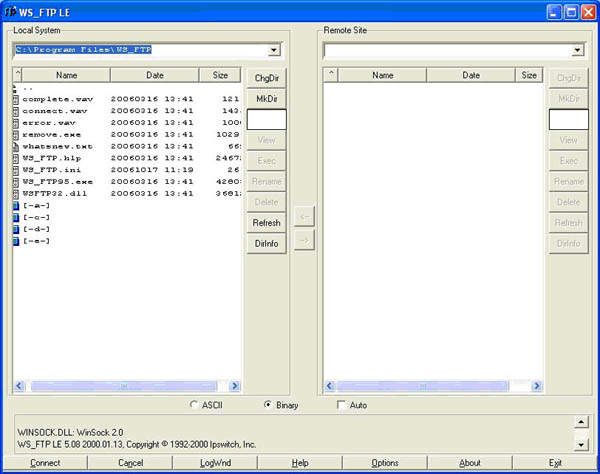Screen dimensions: 600x474
Task: Click transfer-to-remote right arrow button
Action: coord(304,240)
